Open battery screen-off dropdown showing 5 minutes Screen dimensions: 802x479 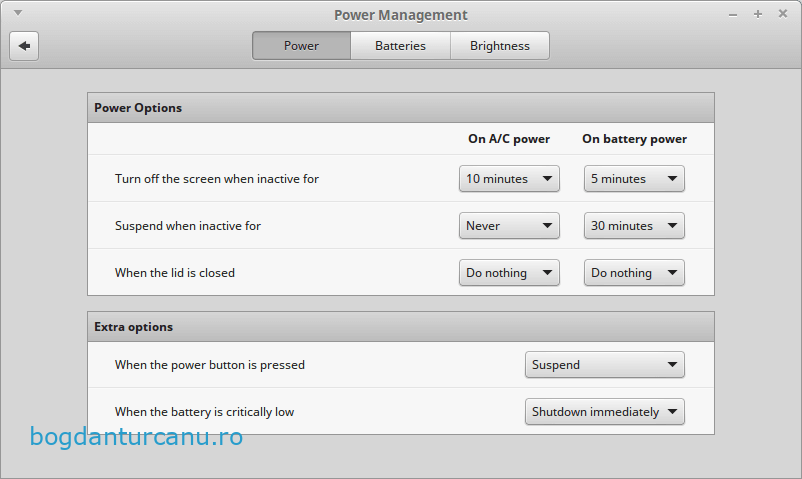point(634,179)
